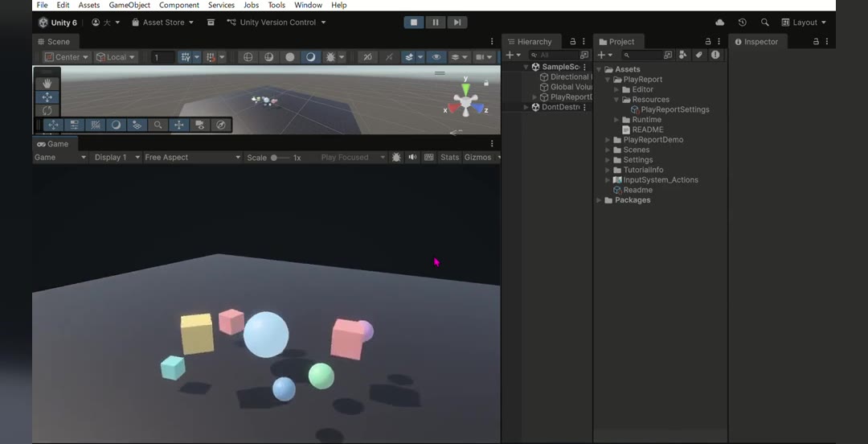This screenshot has height=444, width=868.
Task: Open the Game panel kebab menu
Action: pos(492,143)
